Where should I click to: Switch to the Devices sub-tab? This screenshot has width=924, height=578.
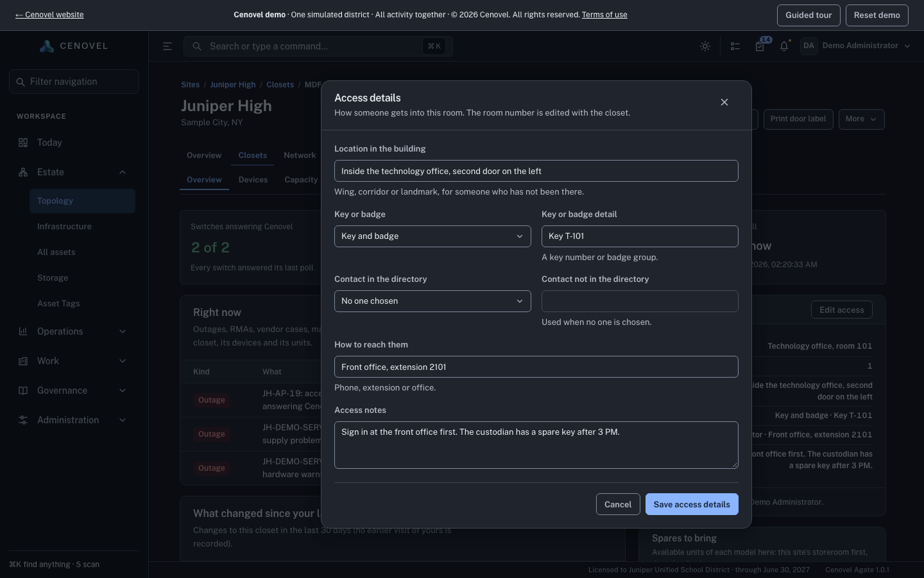point(253,180)
